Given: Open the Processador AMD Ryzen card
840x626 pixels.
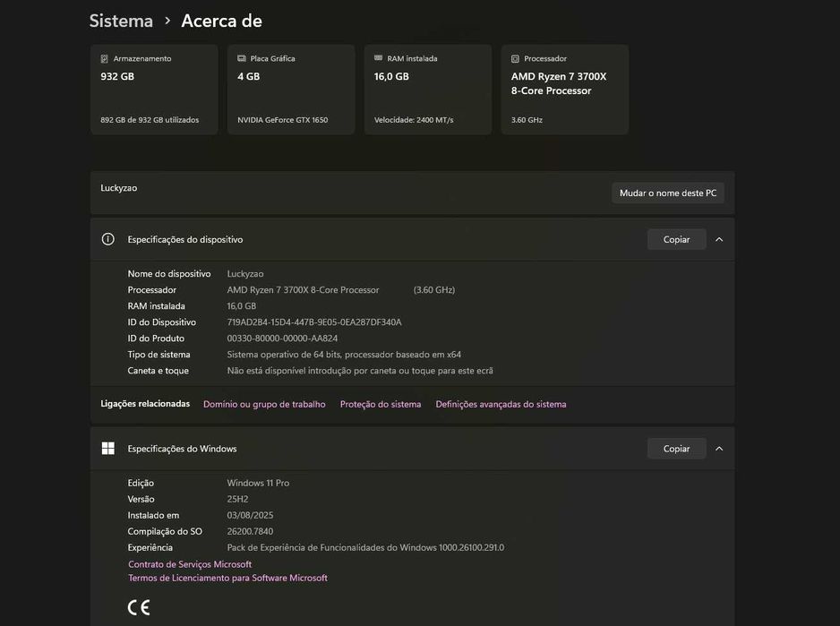Looking at the screenshot, I should pyautogui.click(x=565, y=90).
